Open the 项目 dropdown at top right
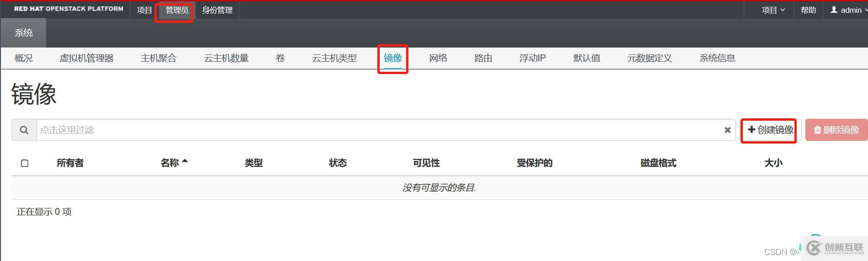This screenshot has width=868, height=261. (773, 10)
